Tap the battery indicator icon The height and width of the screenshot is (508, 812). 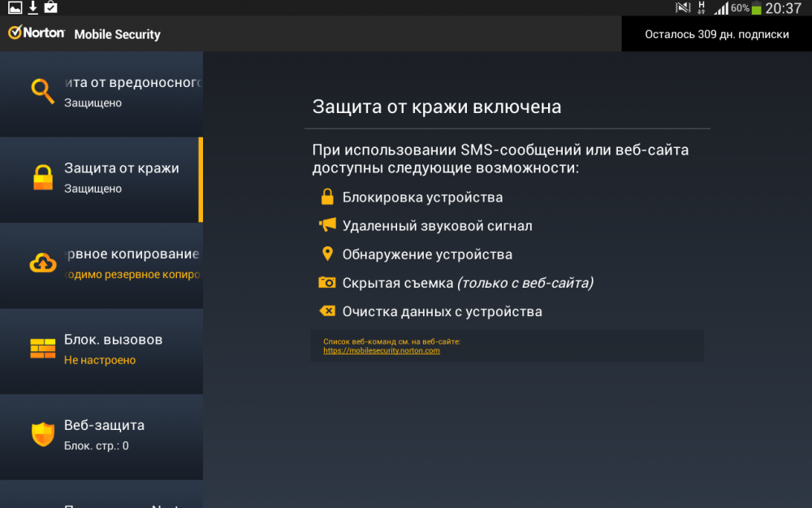tap(756, 8)
